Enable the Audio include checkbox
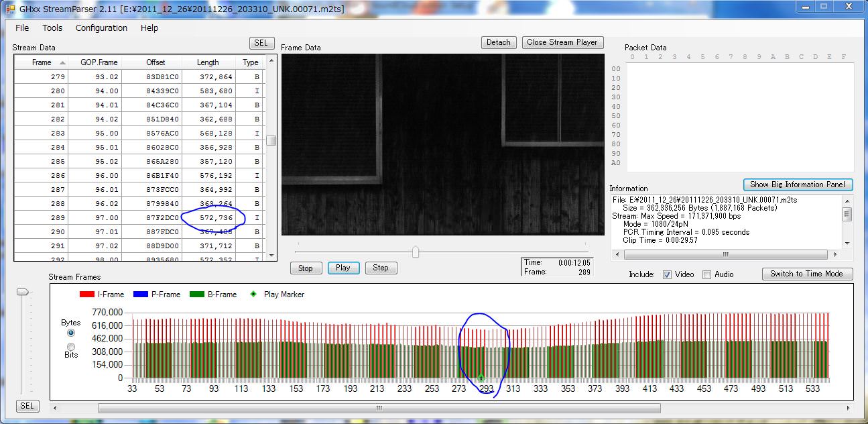868x424 pixels. (x=706, y=274)
